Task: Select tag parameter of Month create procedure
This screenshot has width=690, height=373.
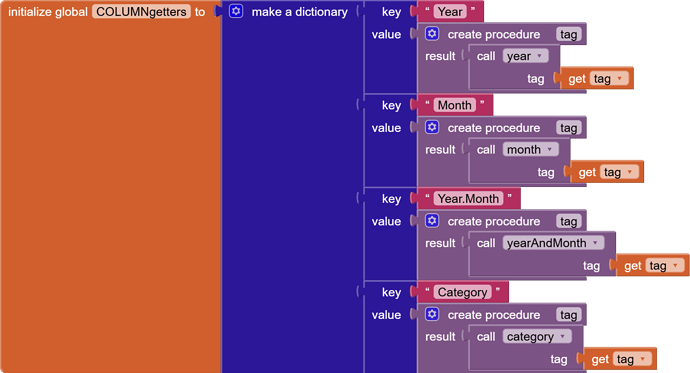Action: click(569, 128)
